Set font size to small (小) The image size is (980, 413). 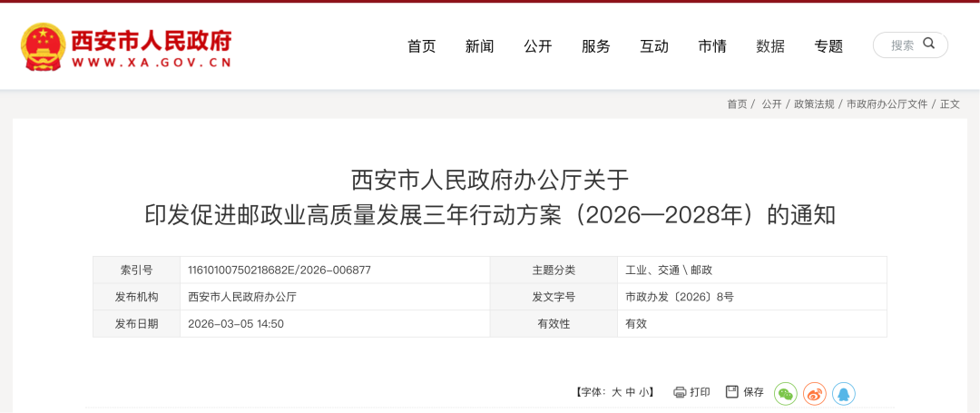coord(643,392)
